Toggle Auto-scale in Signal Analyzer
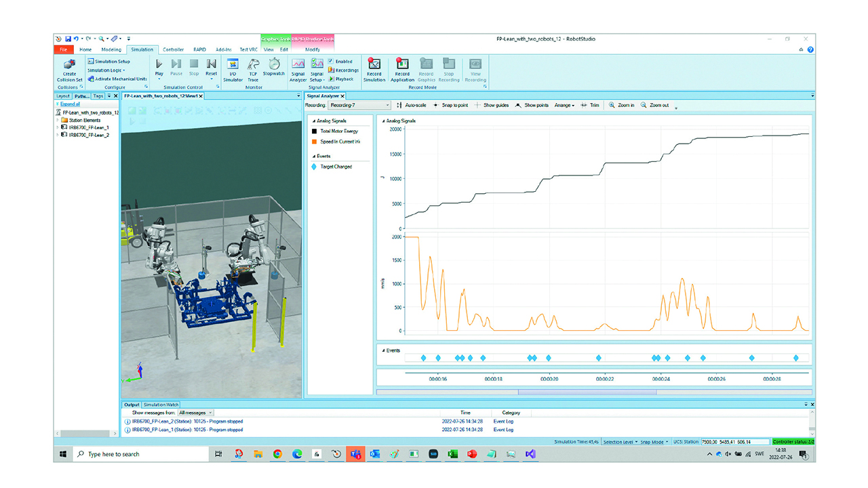This screenshot has width=868, height=488. click(411, 105)
